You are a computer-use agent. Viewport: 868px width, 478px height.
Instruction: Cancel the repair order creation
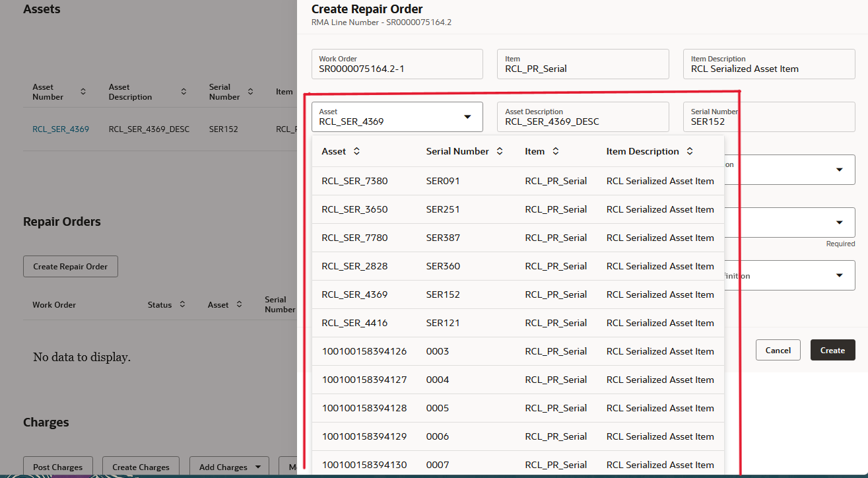pyautogui.click(x=778, y=350)
